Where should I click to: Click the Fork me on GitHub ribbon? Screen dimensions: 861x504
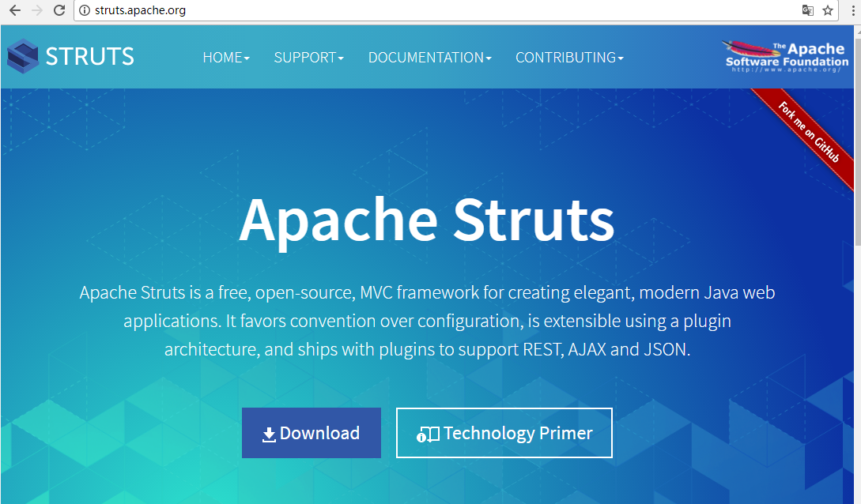click(808, 132)
